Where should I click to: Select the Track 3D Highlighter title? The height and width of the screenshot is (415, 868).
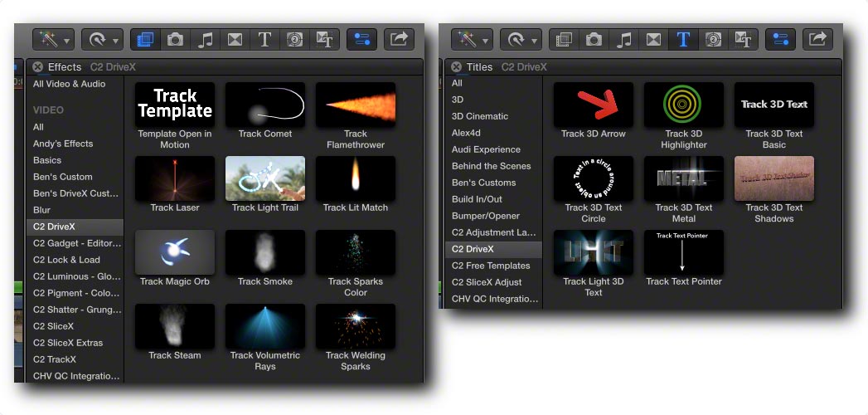tap(684, 105)
